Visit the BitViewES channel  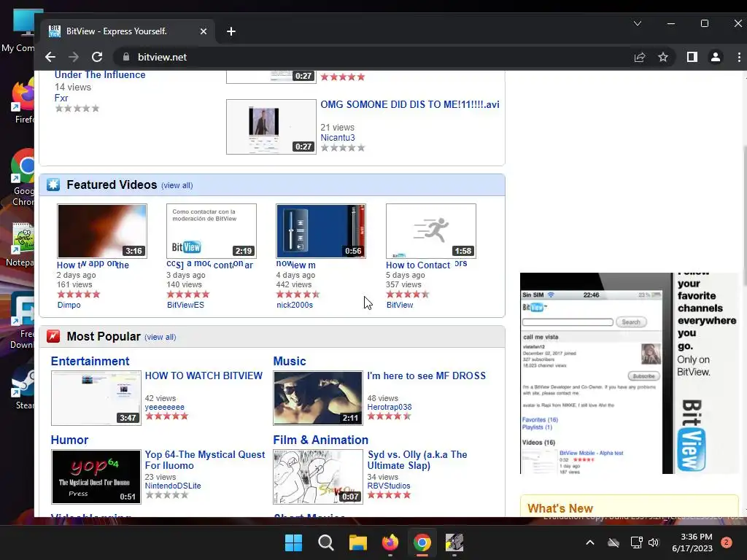click(x=185, y=305)
